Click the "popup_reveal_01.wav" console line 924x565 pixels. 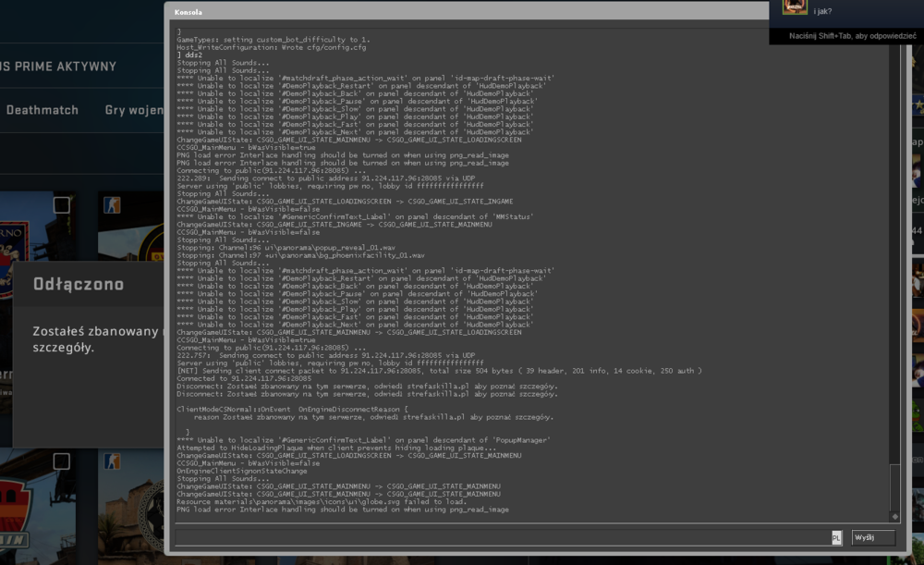pos(286,248)
